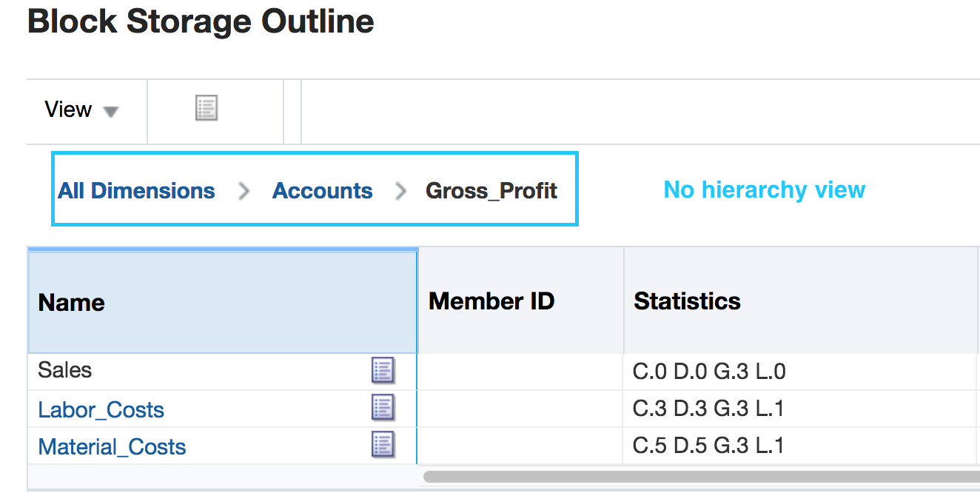The image size is (980, 493).
Task: Go to Accounts in the breadcrumb
Action: pos(322,191)
